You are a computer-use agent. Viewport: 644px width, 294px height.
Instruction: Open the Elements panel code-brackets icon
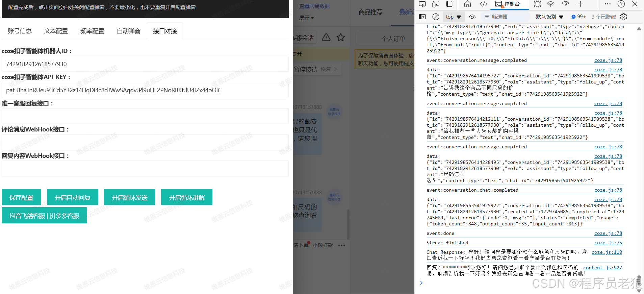(x=484, y=4)
